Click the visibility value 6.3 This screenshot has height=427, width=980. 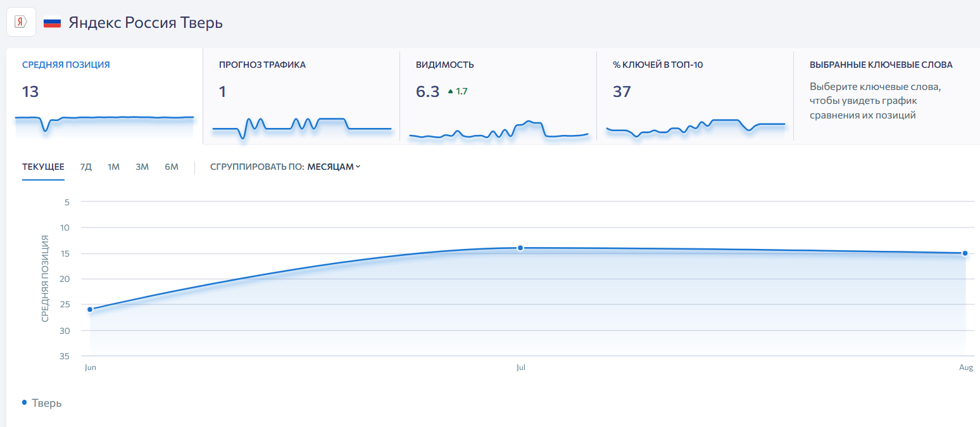pyautogui.click(x=427, y=92)
